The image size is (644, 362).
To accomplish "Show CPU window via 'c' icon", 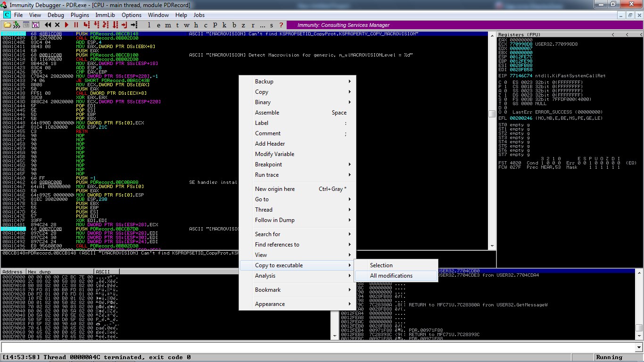I will click(206, 25).
